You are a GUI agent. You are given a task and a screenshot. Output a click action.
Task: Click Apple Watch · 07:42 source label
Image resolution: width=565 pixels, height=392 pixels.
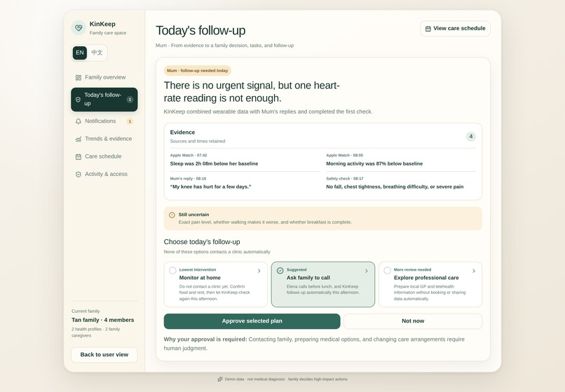coord(189,156)
